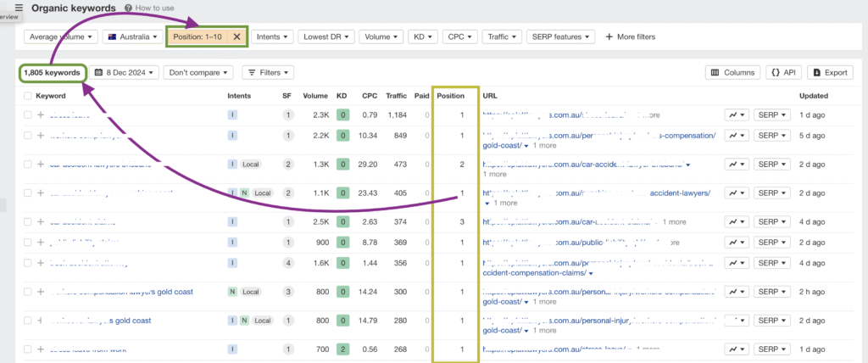Click the API braces button
Viewport: 868px width, 363px height.
(784, 73)
